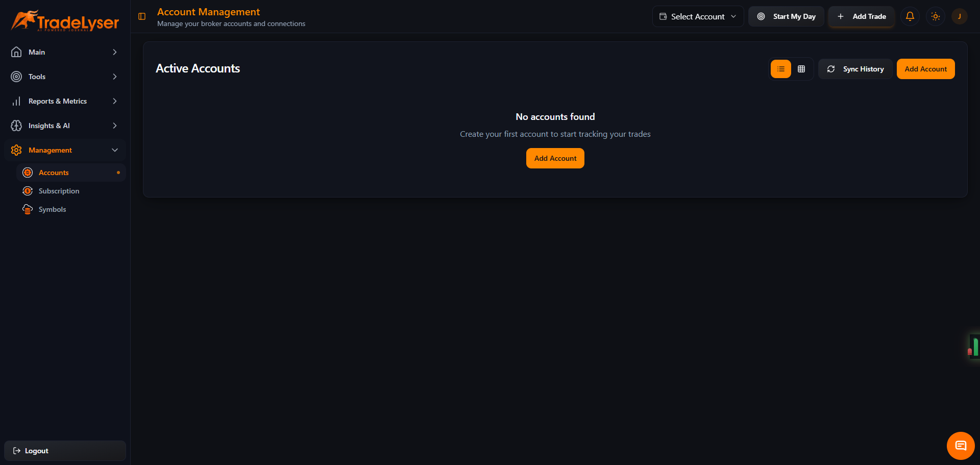Collapse the Management section
The width and height of the screenshot is (980, 465).
64,150
